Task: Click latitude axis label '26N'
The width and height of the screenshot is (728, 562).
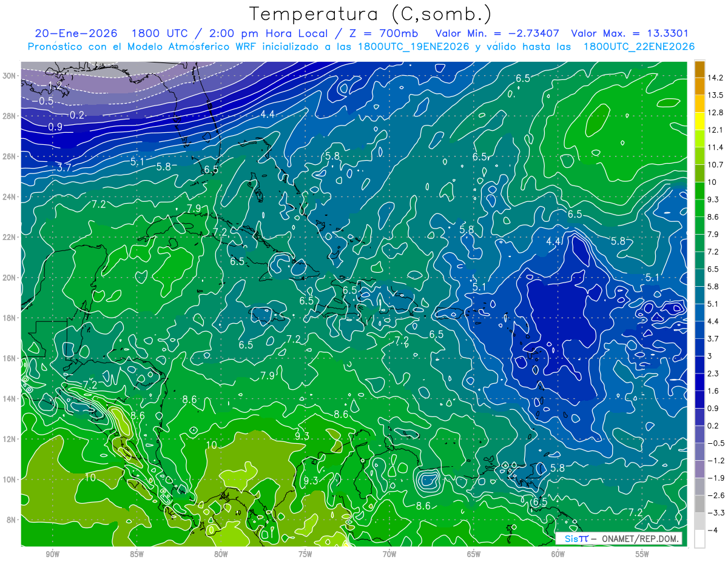Action: (x=9, y=156)
